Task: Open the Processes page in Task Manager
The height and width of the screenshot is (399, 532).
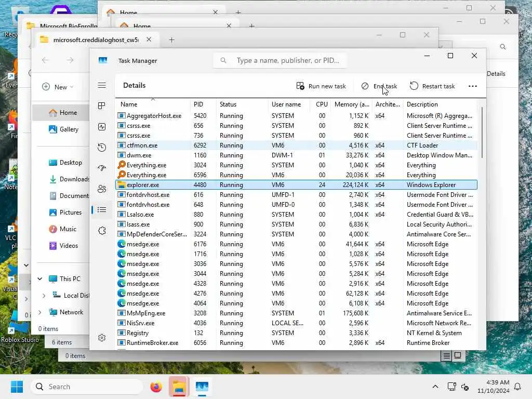Action: click(x=102, y=105)
